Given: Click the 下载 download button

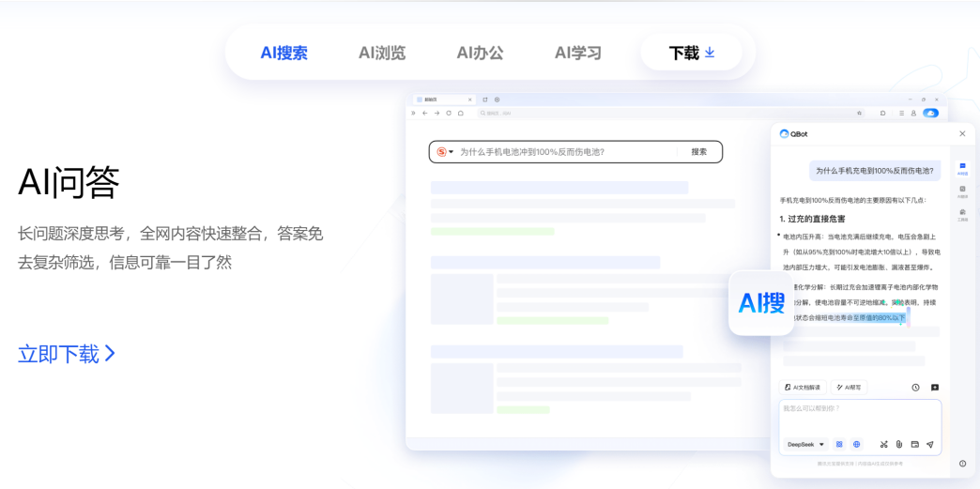Looking at the screenshot, I should click(x=691, y=53).
